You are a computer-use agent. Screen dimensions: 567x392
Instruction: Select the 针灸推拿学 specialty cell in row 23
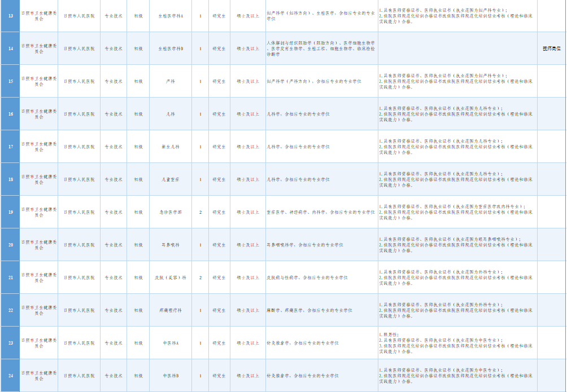point(322,343)
